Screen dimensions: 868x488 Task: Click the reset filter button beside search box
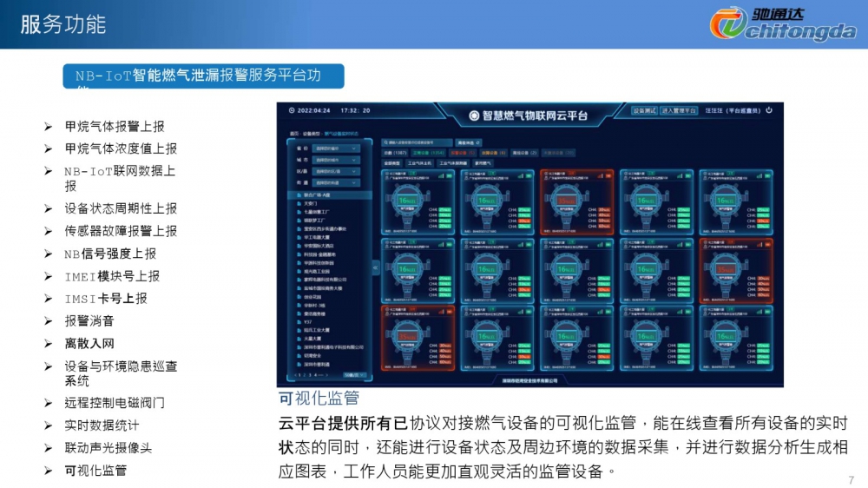[x=469, y=143]
